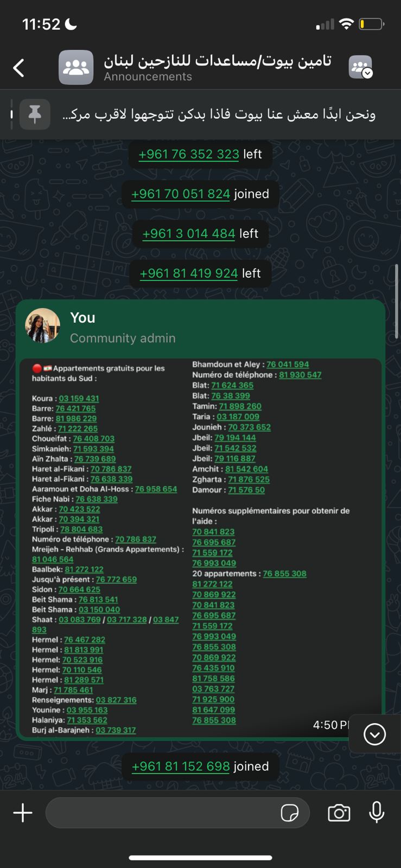Tap phone number +961 81 152 698

(x=181, y=766)
